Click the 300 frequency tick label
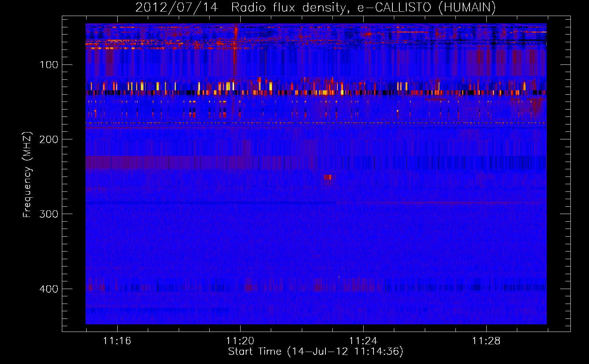Screen dimensions: 589x364 pyautogui.click(x=49, y=214)
